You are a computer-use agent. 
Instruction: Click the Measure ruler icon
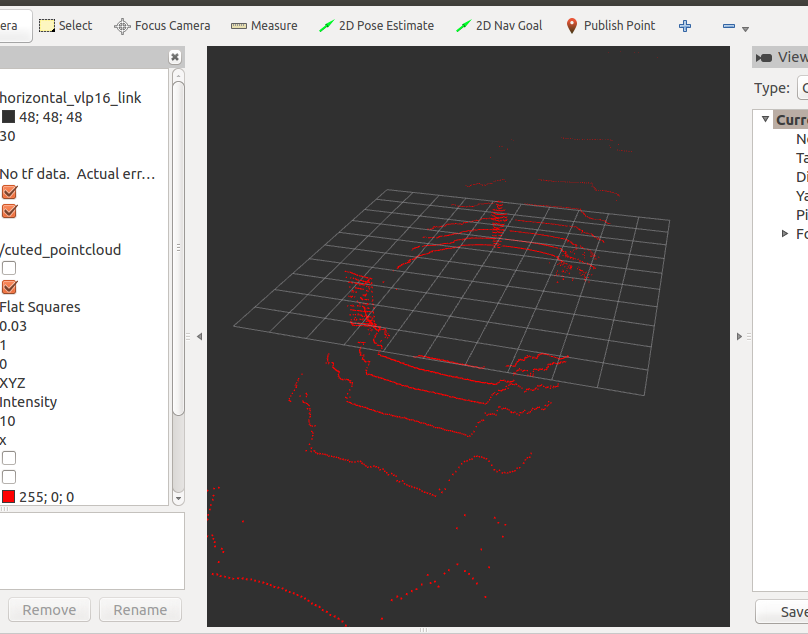tap(239, 26)
